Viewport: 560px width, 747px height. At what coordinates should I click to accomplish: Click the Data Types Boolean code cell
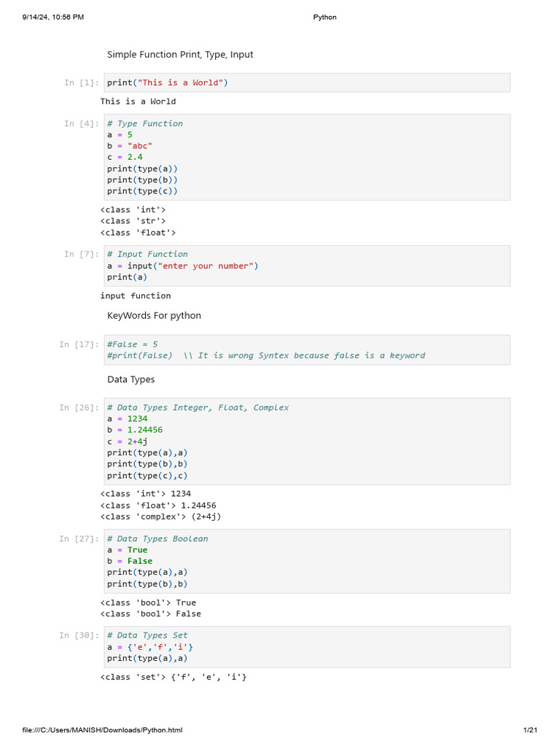click(x=307, y=562)
